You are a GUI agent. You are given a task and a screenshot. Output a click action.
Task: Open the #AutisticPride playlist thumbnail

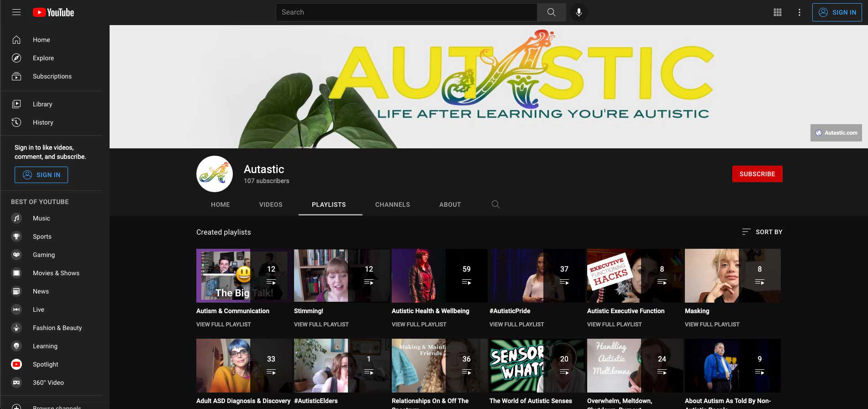click(537, 276)
